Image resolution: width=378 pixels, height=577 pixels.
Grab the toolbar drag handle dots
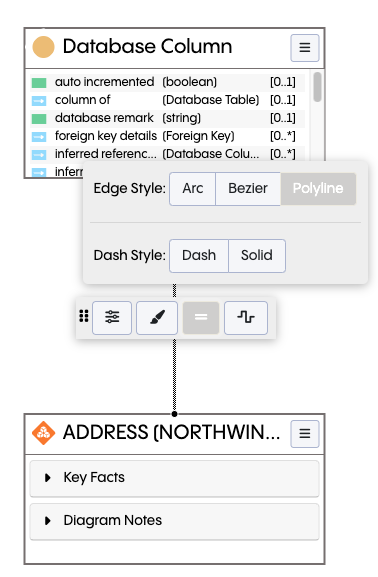point(84,316)
